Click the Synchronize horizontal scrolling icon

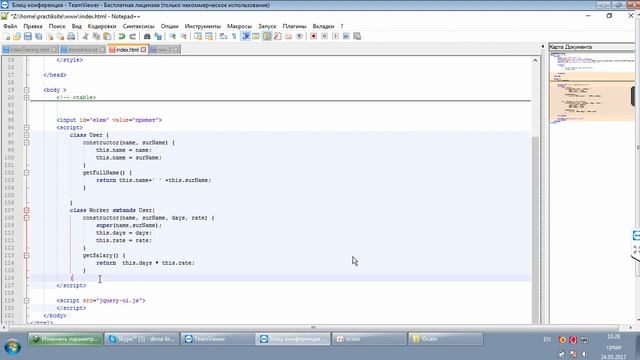(x=209, y=36)
